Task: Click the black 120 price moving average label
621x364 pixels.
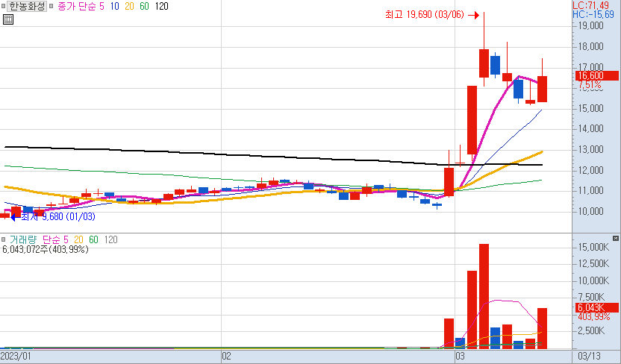Action: (x=161, y=6)
